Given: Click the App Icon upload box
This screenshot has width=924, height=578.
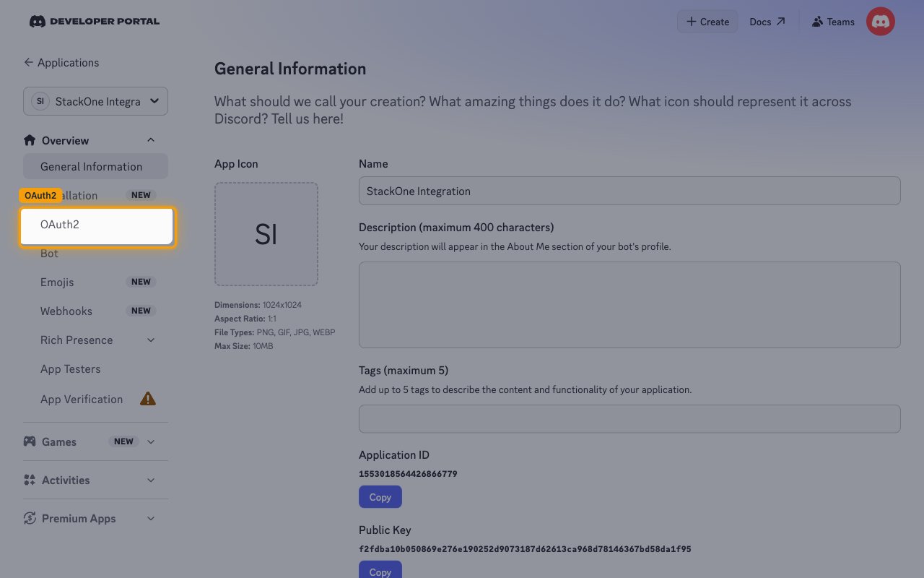Looking at the screenshot, I should [266, 234].
